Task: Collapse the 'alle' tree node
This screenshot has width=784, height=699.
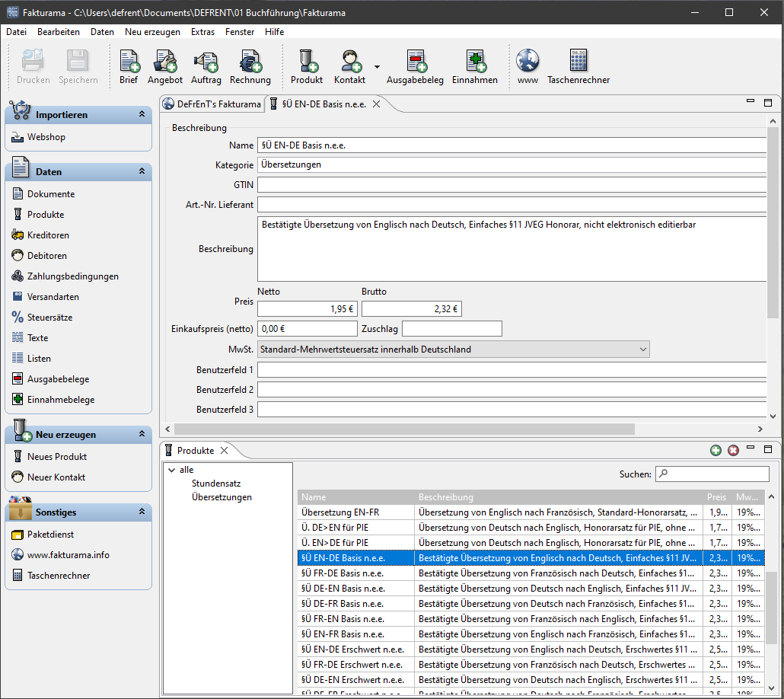Action: 171,470
